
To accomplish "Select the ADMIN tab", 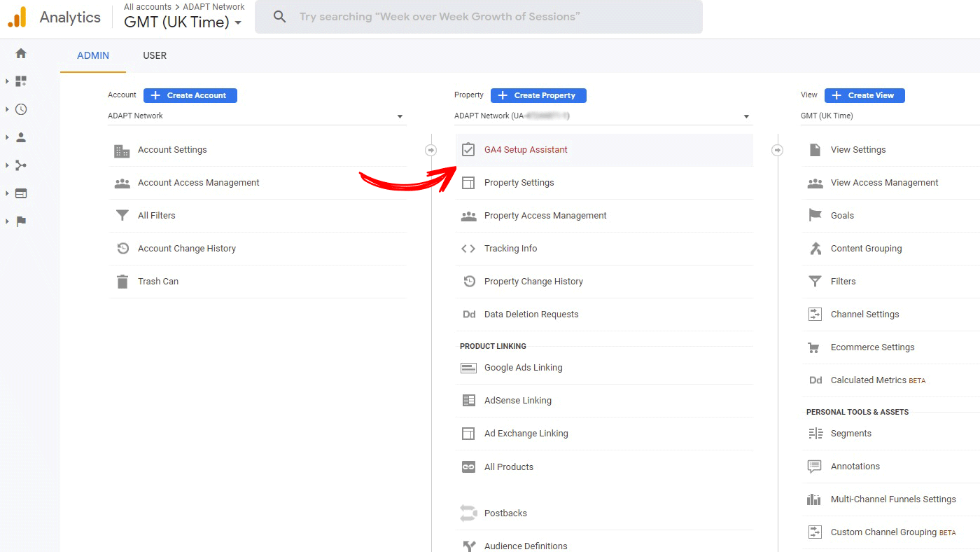I will tap(93, 55).
